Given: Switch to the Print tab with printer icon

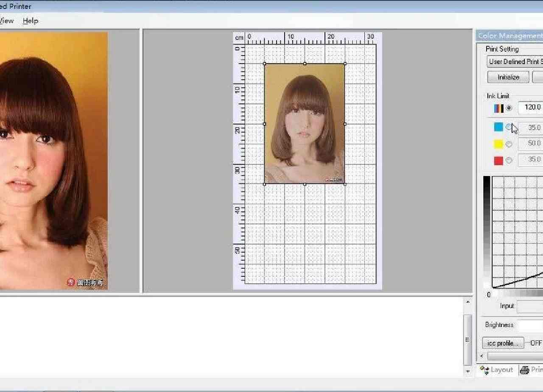Looking at the screenshot, I should (x=531, y=370).
